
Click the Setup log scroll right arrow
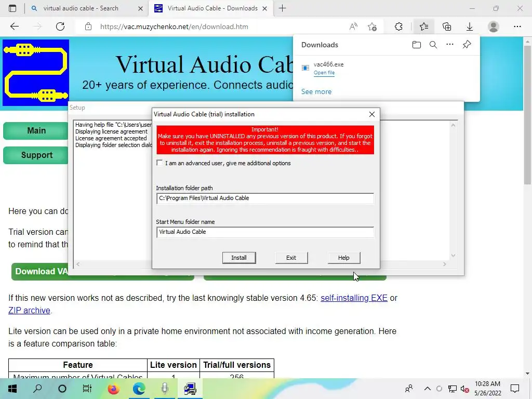pos(445,264)
